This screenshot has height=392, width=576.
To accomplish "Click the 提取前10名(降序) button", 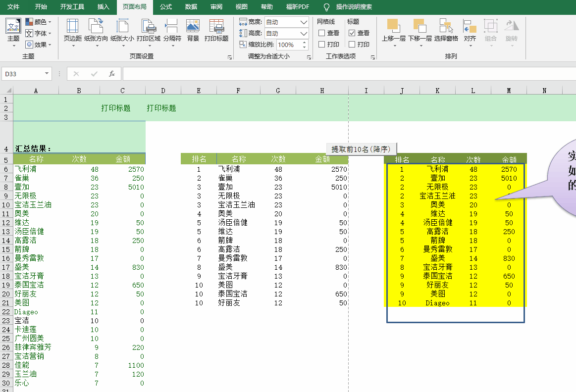I will 361,149.
